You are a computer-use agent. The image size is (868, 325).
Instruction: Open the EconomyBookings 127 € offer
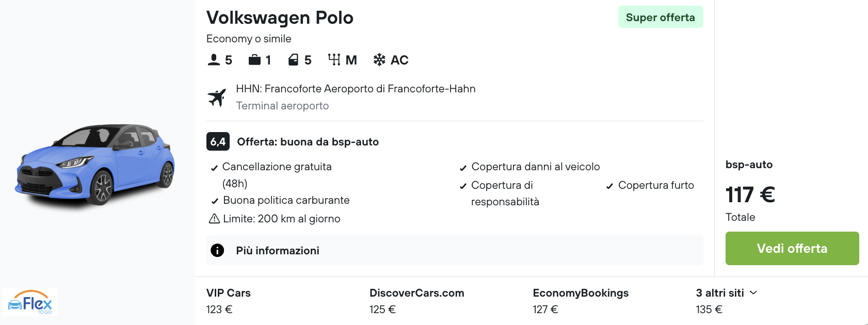tap(580, 301)
